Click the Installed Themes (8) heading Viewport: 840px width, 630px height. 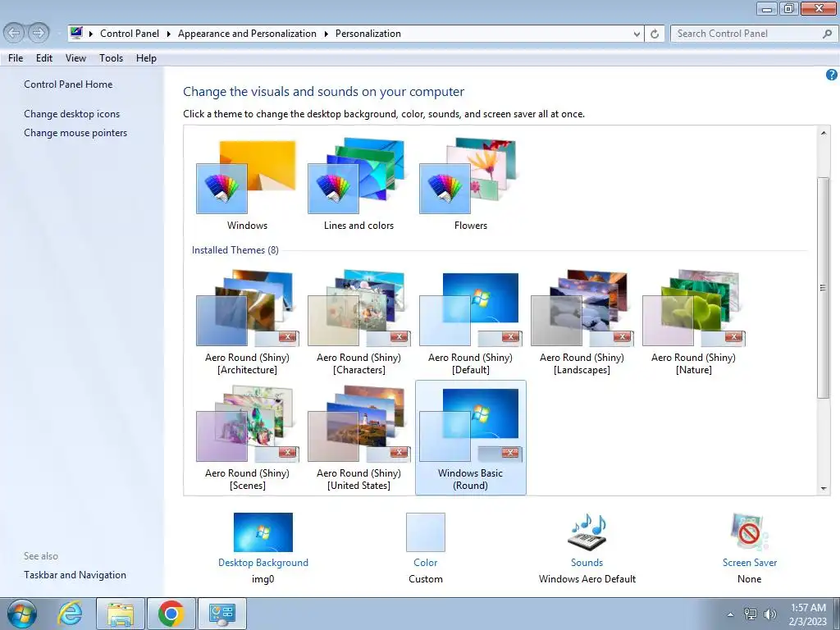click(235, 249)
